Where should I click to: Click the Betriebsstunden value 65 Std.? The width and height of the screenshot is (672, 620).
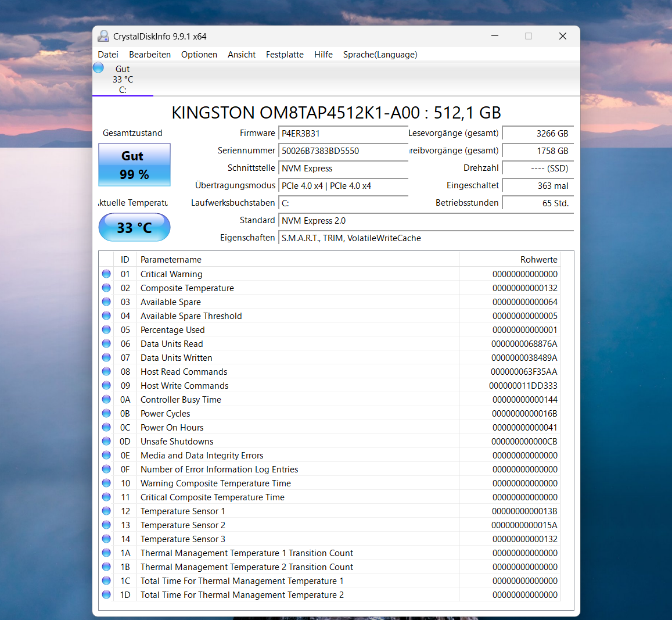tap(538, 203)
